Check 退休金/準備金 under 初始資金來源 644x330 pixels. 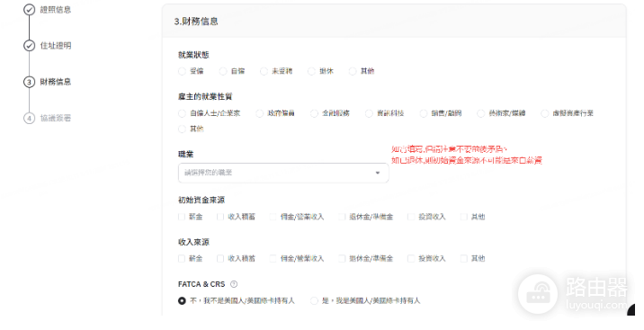coord(342,217)
